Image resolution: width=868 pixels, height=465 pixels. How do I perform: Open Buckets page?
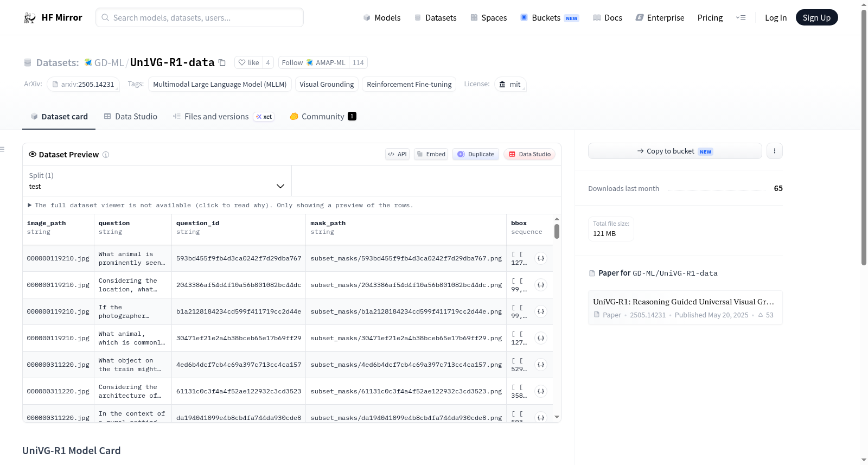click(550, 17)
